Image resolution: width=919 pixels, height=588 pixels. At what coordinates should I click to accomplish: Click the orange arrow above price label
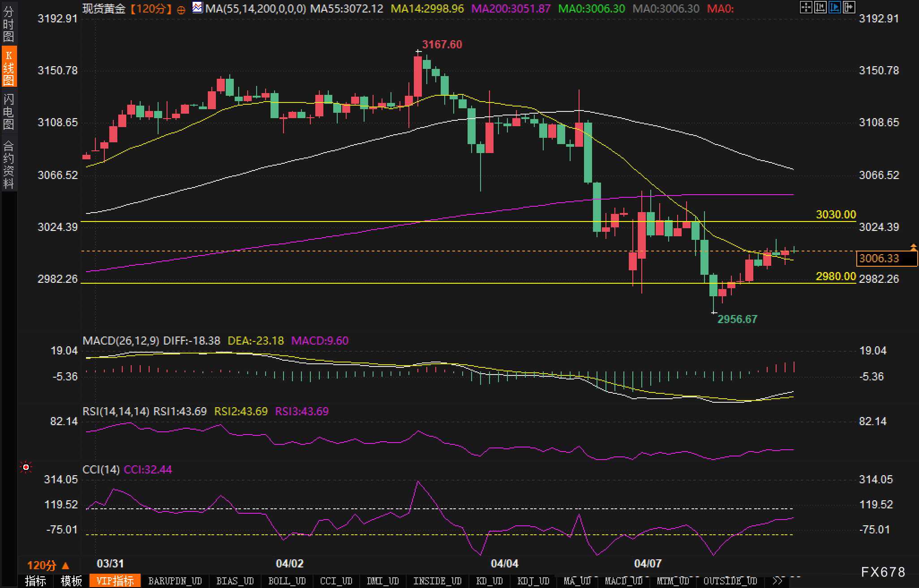pos(913,247)
